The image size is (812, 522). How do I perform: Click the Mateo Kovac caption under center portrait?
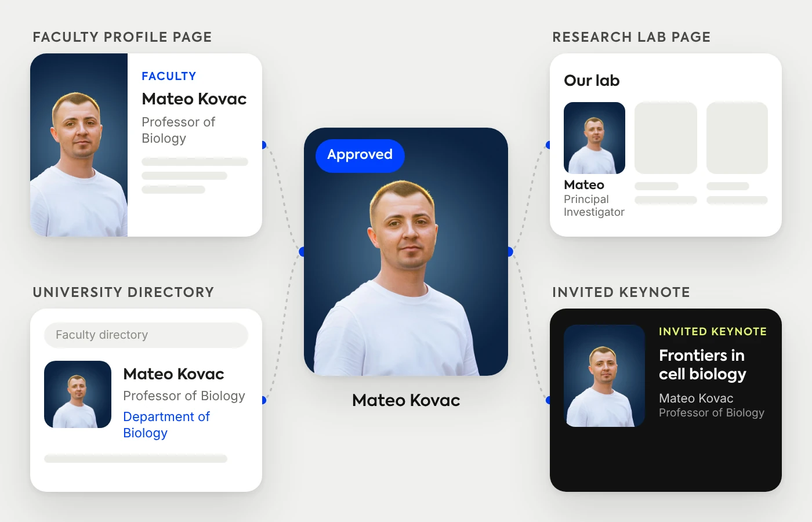pyautogui.click(x=406, y=400)
